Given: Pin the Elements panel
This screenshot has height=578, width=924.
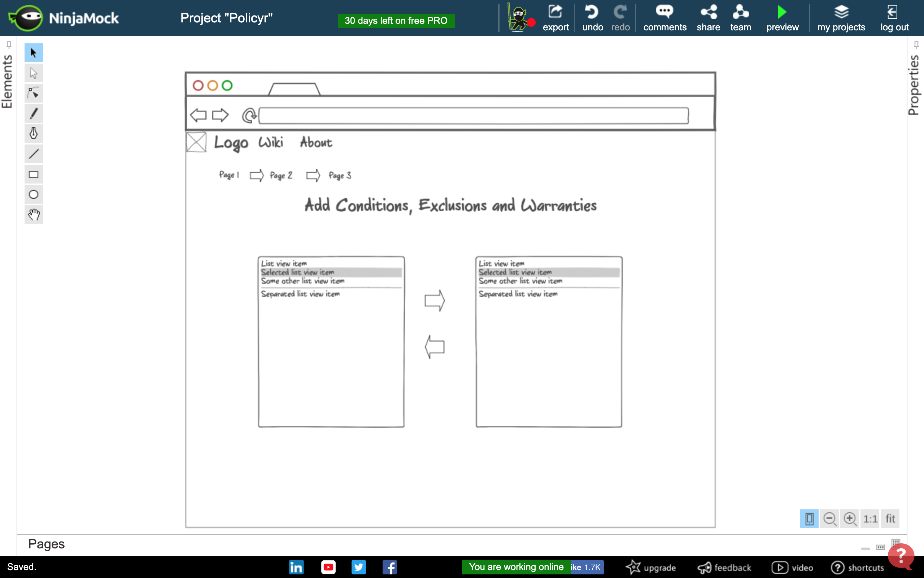Looking at the screenshot, I should [9, 45].
